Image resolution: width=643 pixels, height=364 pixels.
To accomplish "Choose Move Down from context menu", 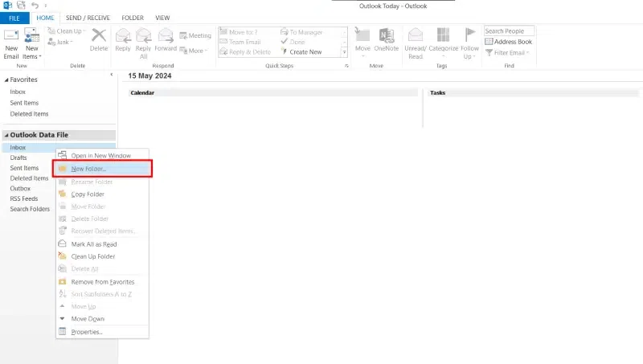I will [103, 319].
